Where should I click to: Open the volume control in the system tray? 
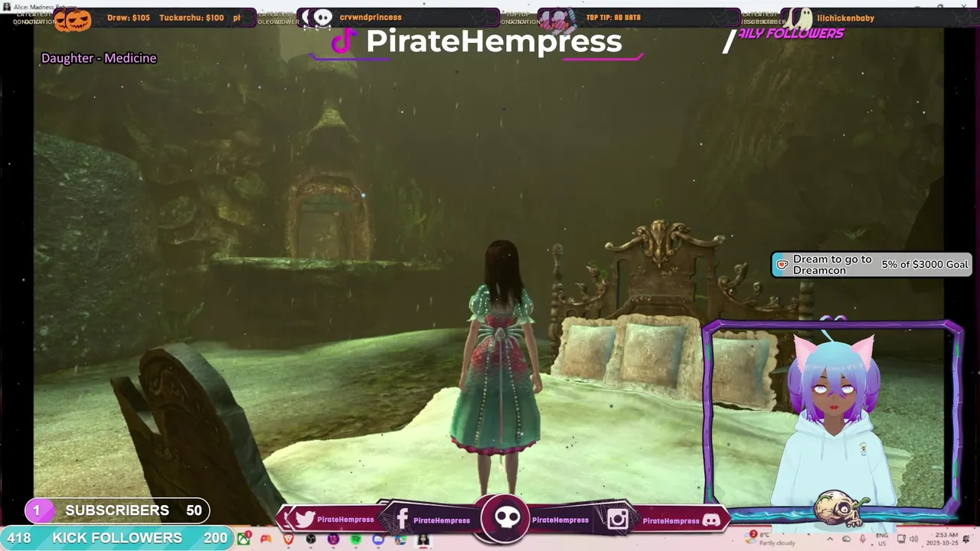pos(913,539)
